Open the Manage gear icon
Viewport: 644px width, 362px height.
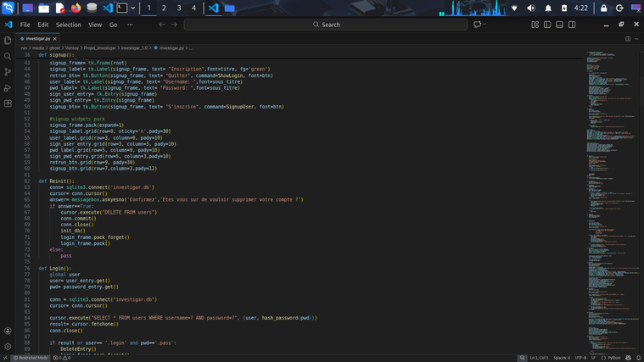[x=8, y=346]
